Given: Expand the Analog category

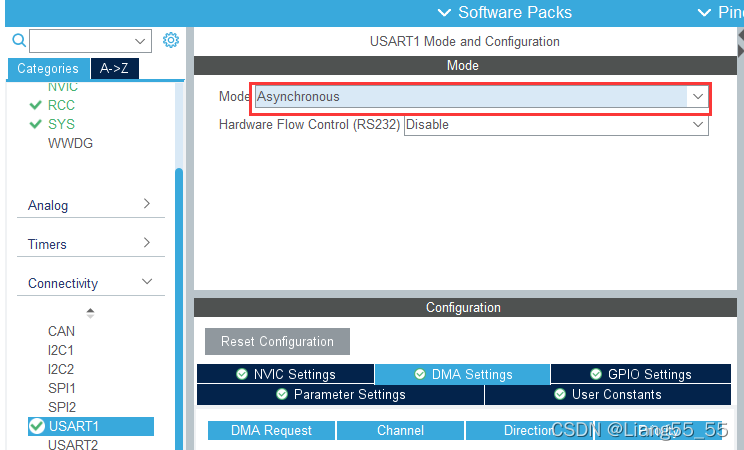Looking at the screenshot, I should click(91, 205).
